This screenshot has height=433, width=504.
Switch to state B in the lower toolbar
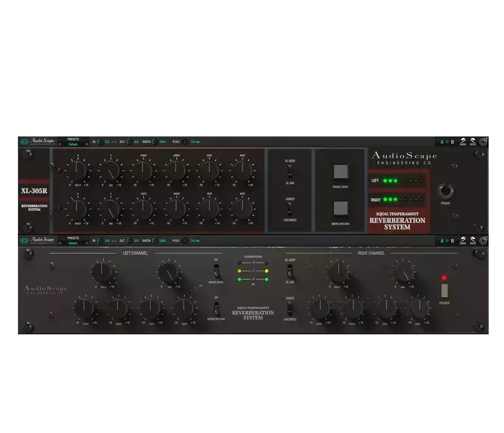tap(452, 241)
